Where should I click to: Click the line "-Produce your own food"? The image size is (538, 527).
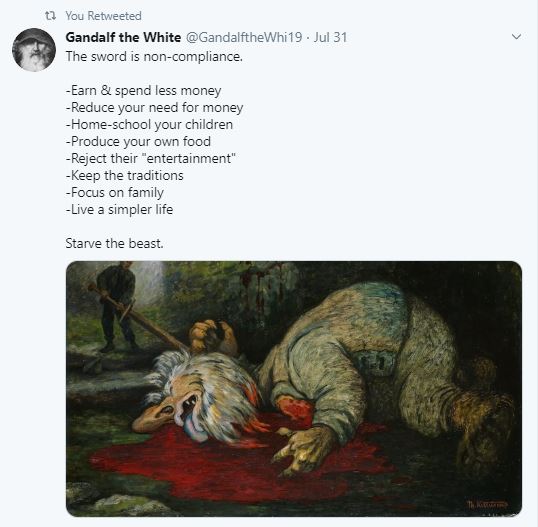click(x=138, y=142)
